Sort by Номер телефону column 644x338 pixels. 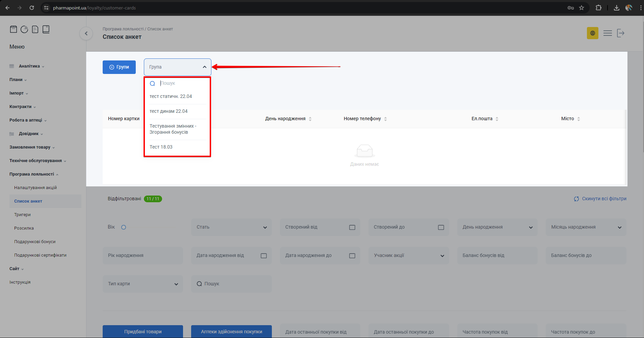click(385, 119)
